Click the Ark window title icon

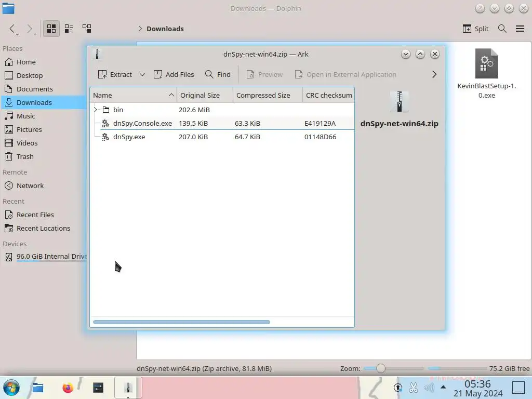97,54
